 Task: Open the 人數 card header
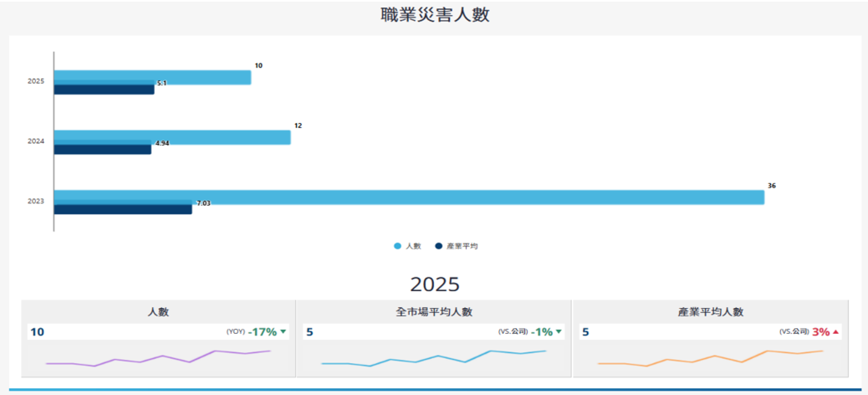tap(158, 312)
